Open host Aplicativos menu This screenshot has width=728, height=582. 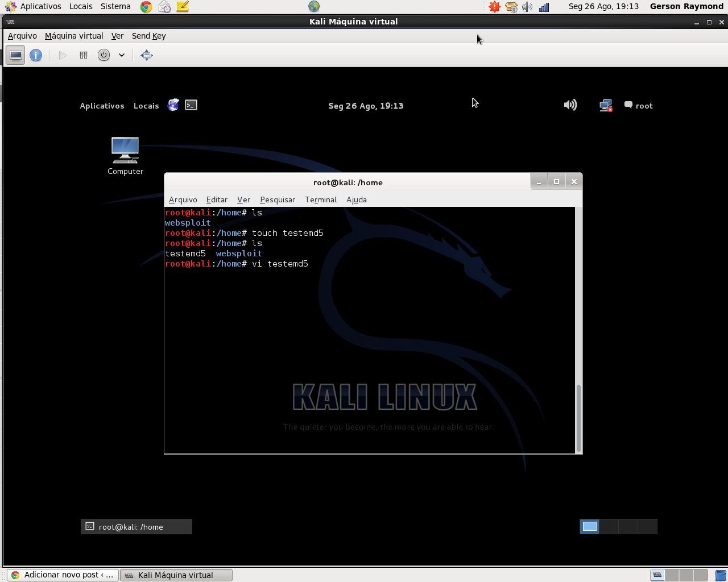[x=41, y=6]
